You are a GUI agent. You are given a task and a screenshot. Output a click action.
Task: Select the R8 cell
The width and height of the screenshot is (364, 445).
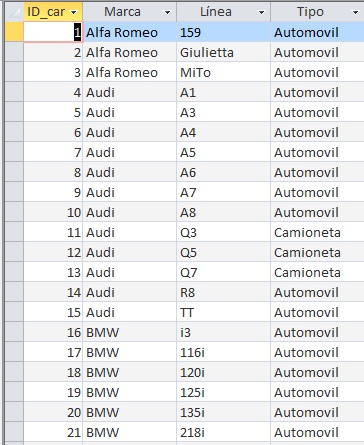[224, 292]
